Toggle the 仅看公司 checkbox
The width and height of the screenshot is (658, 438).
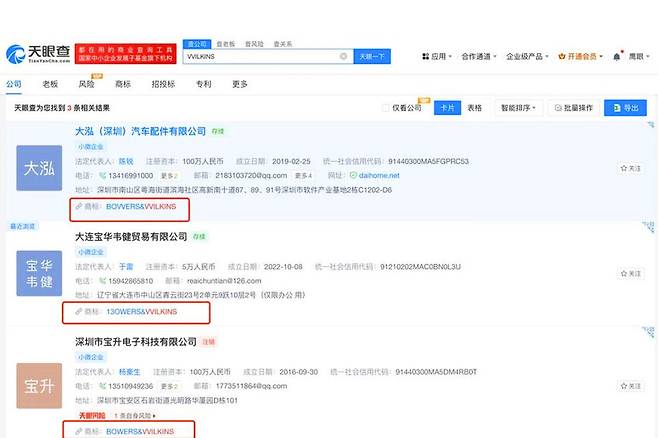pyautogui.click(x=385, y=108)
